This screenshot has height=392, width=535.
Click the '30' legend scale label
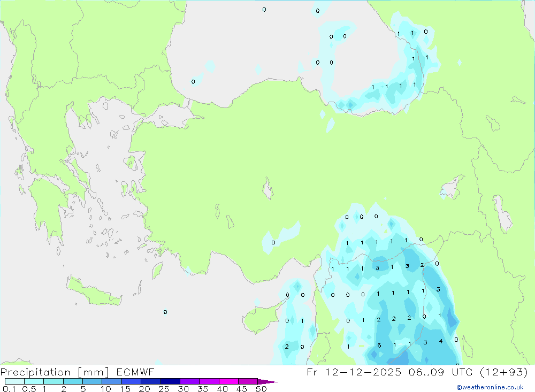[183, 389]
